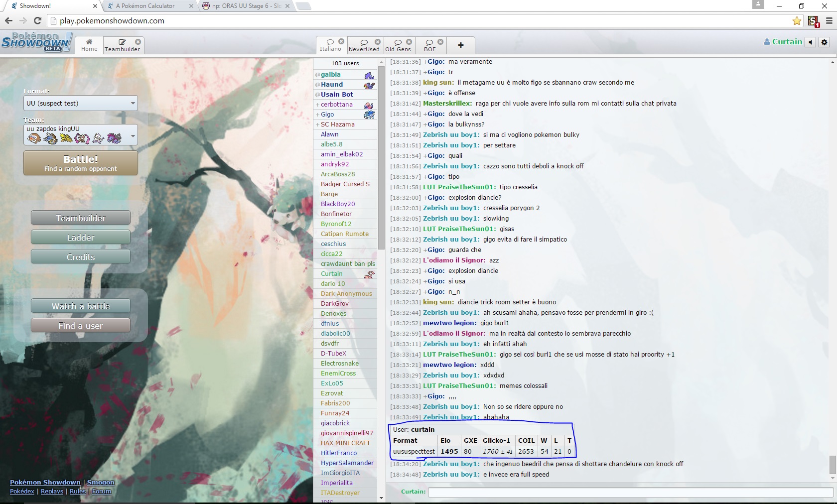Open the Rules footer link
837x504 pixels.
point(78,491)
